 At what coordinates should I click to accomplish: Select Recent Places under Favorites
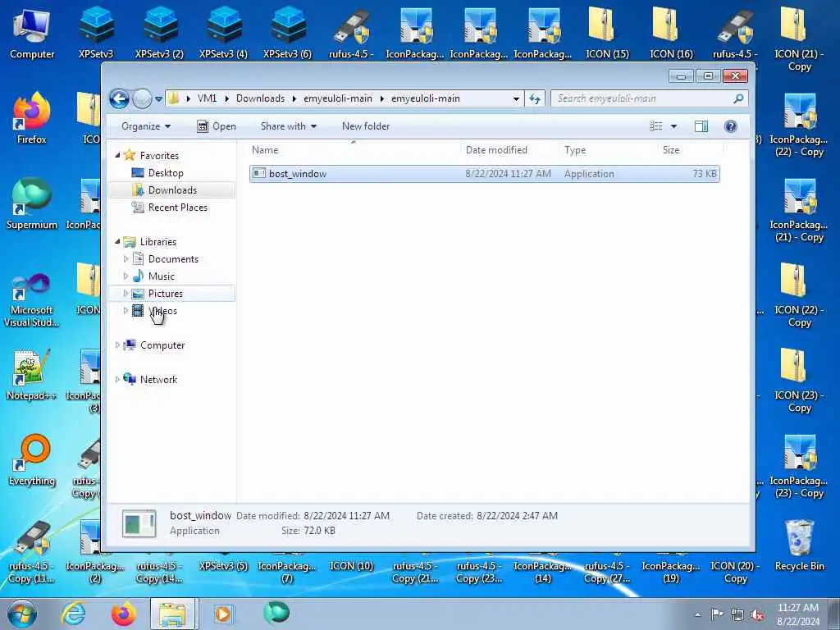pos(177,208)
